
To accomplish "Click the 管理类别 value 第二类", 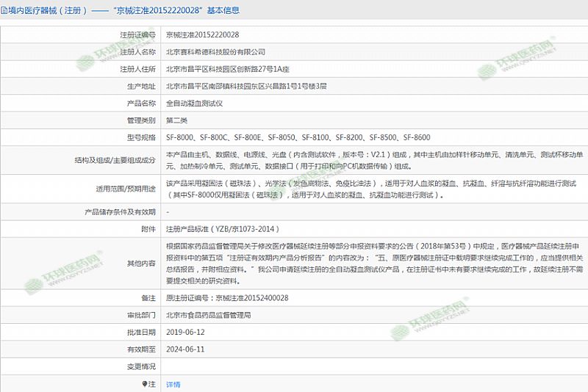I will tap(177, 120).
